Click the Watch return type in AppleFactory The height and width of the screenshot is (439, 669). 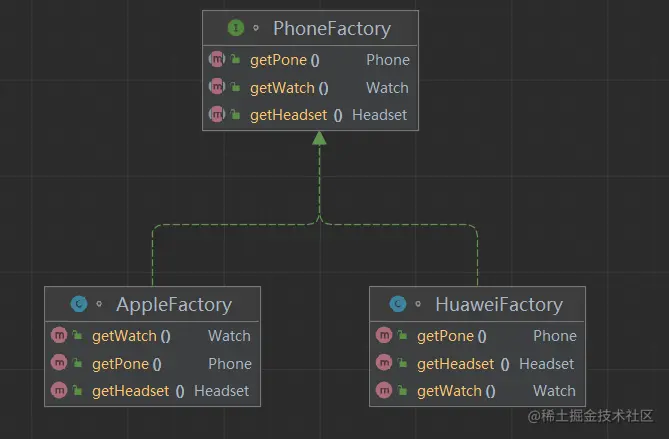tap(229, 336)
